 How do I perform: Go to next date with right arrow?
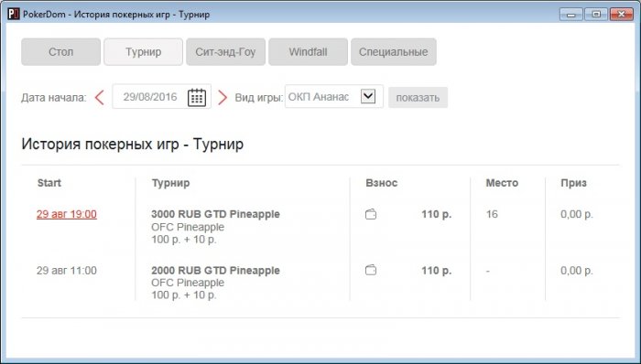click(x=222, y=98)
